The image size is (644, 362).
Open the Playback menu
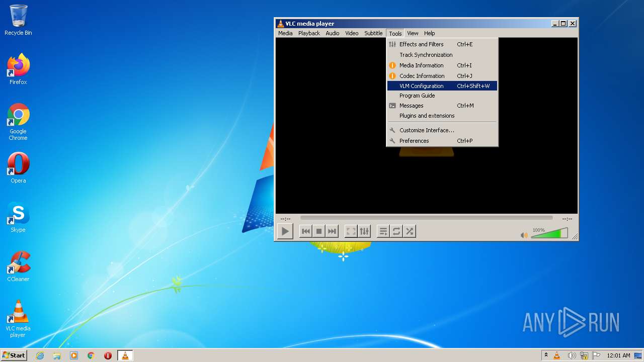pos(309,33)
